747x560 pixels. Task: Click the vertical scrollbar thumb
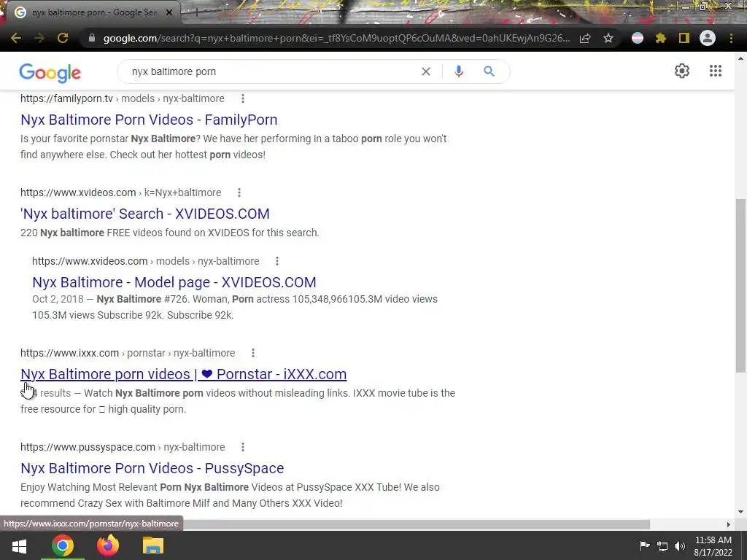740,286
